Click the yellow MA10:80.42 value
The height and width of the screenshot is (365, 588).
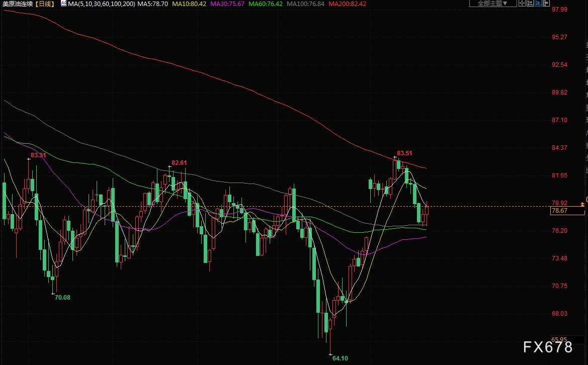click(x=189, y=4)
